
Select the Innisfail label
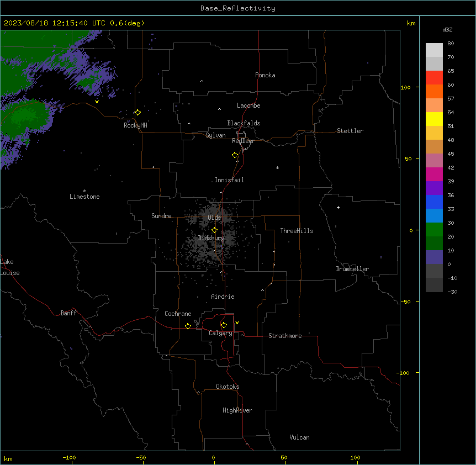(x=229, y=180)
